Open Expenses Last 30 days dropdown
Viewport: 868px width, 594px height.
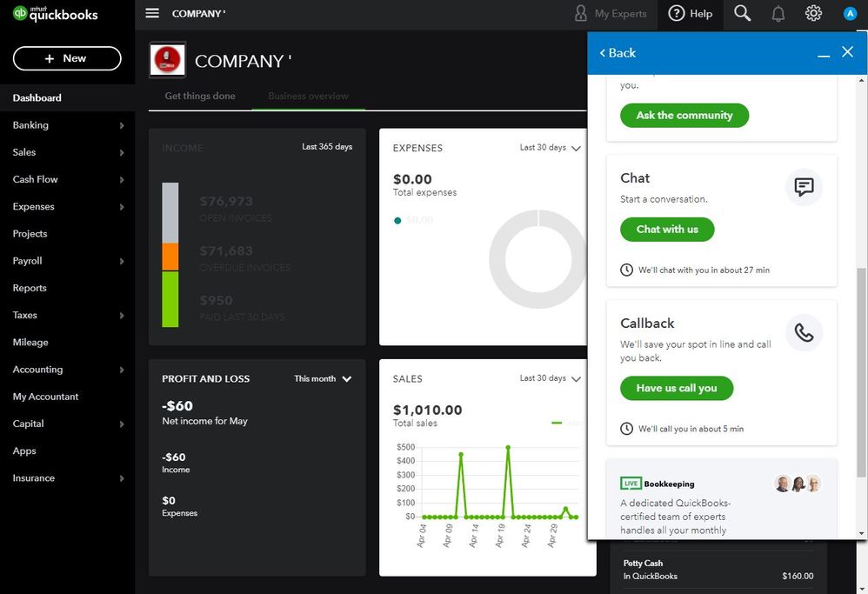point(550,148)
